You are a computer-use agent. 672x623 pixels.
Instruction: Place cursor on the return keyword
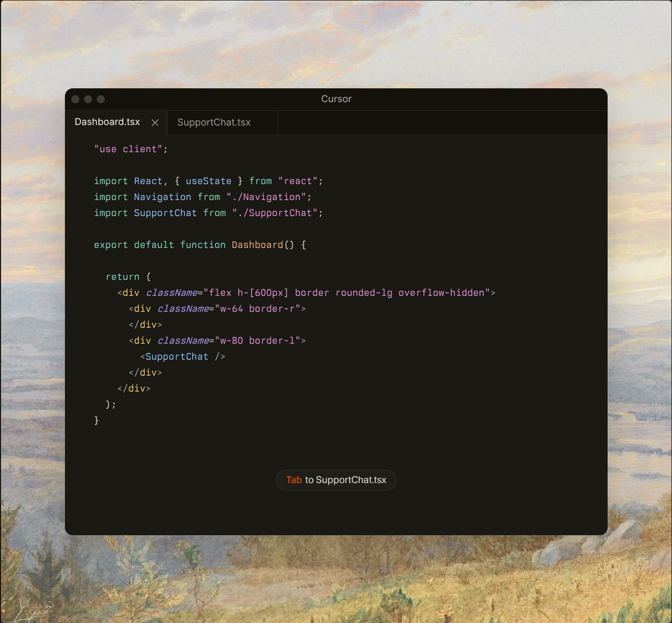click(122, 277)
